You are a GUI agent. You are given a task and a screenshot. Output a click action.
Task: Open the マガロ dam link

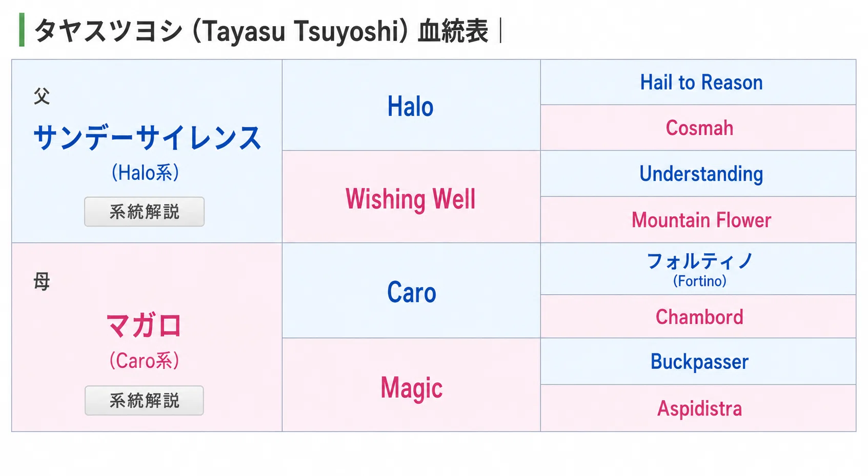pyautogui.click(x=144, y=325)
